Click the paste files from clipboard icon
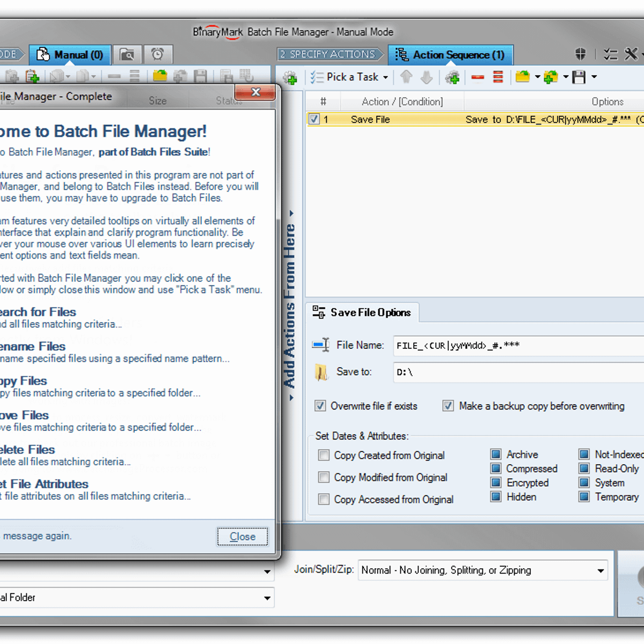 [33, 77]
